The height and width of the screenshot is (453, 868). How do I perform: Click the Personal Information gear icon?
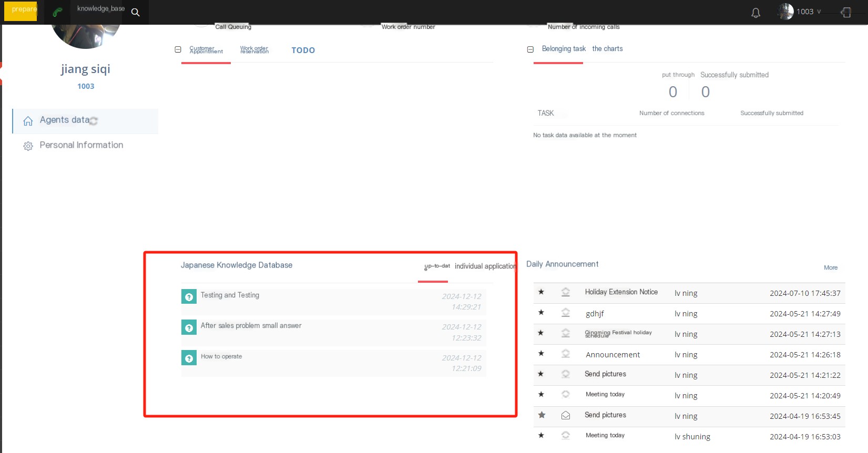pyautogui.click(x=28, y=146)
